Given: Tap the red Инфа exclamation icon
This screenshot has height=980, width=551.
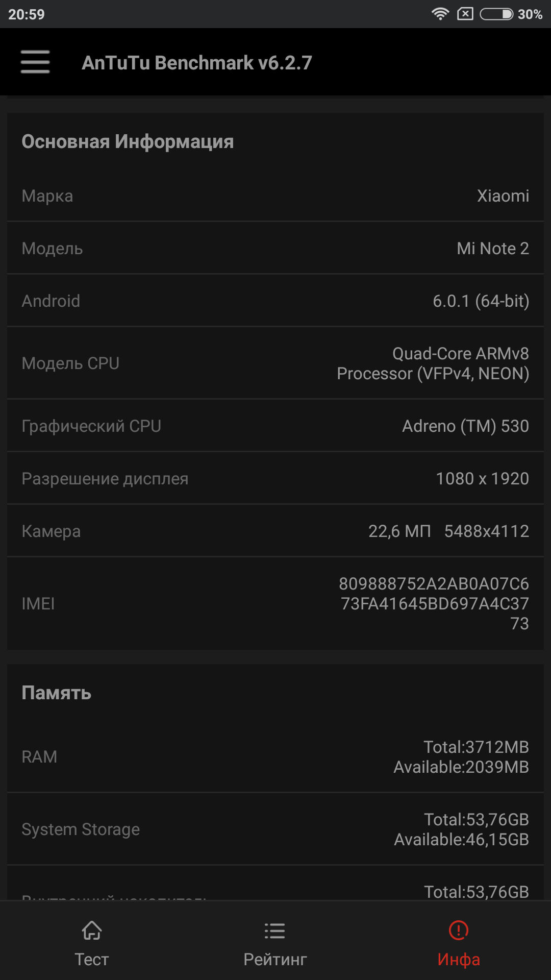Looking at the screenshot, I should [459, 930].
